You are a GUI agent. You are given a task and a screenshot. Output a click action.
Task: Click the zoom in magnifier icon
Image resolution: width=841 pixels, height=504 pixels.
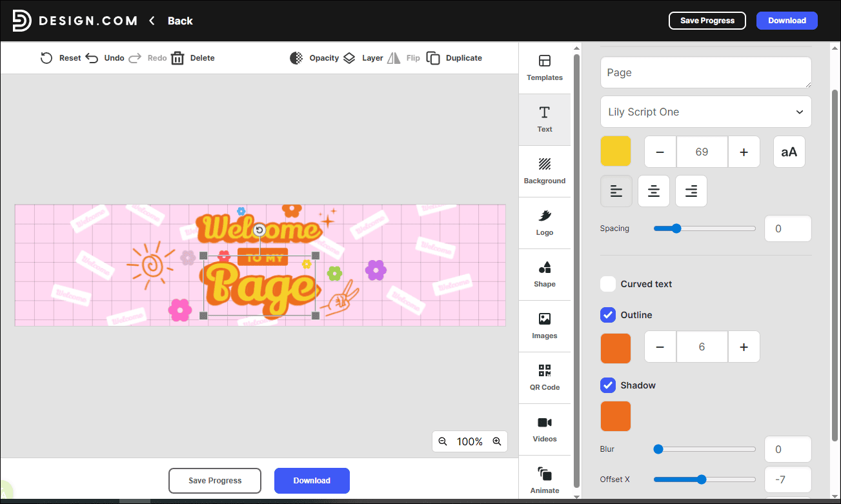tap(497, 441)
